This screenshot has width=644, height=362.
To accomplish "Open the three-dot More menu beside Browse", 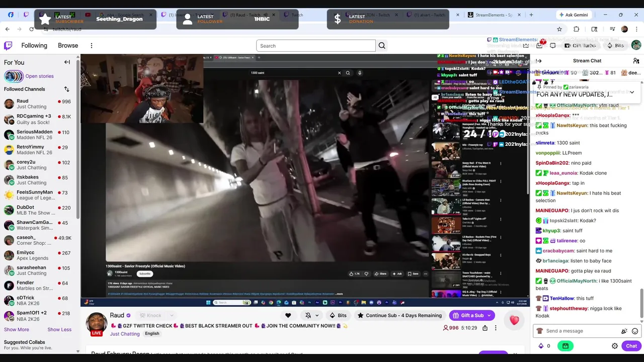I will click(x=92, y=46).
